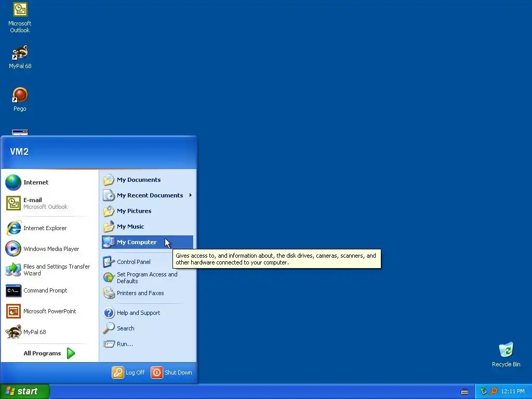The height and width of the screenshot is (399, 532).
Task: Click the network connection tray icon
Action: 484,391
